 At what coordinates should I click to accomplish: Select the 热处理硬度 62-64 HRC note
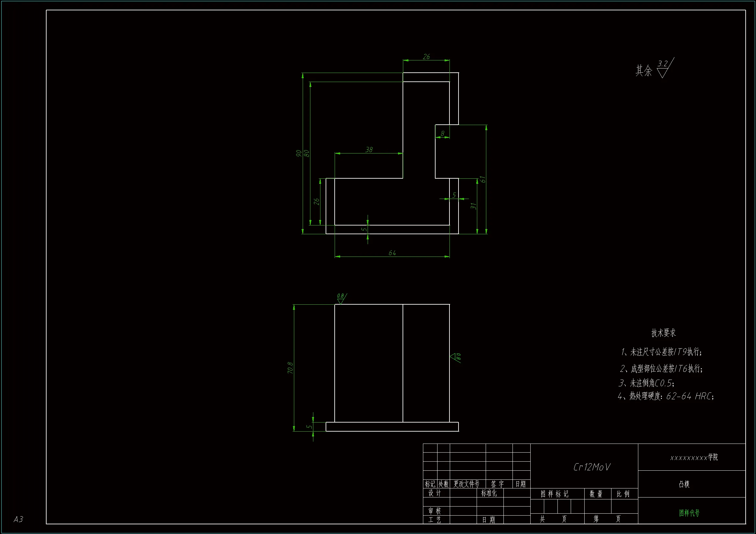(665, 396)
